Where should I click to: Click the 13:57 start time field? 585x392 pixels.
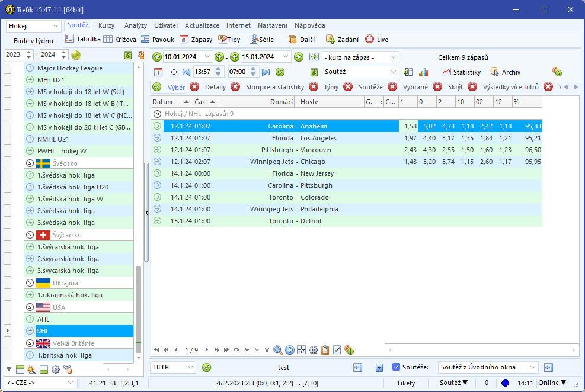[203, 72]
